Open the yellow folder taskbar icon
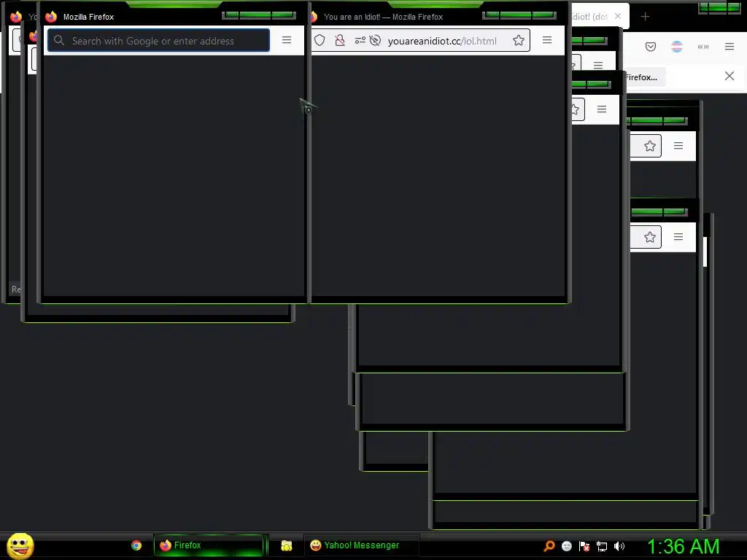This screenshot has height=560, width=747. tap(286, 545)
